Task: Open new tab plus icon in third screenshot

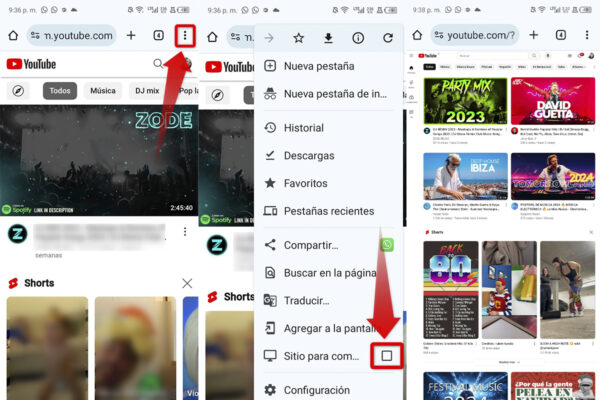Action: (534, 35)
